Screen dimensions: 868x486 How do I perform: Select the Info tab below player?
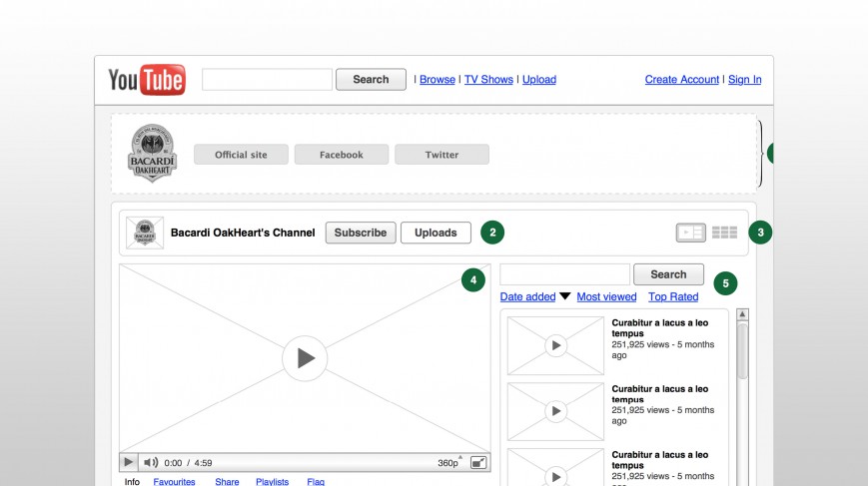132,482
